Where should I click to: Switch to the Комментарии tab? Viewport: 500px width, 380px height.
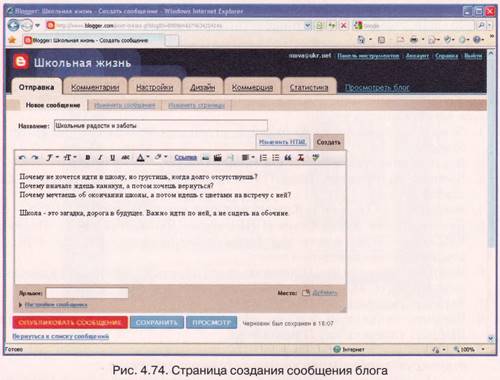point(95,87)
